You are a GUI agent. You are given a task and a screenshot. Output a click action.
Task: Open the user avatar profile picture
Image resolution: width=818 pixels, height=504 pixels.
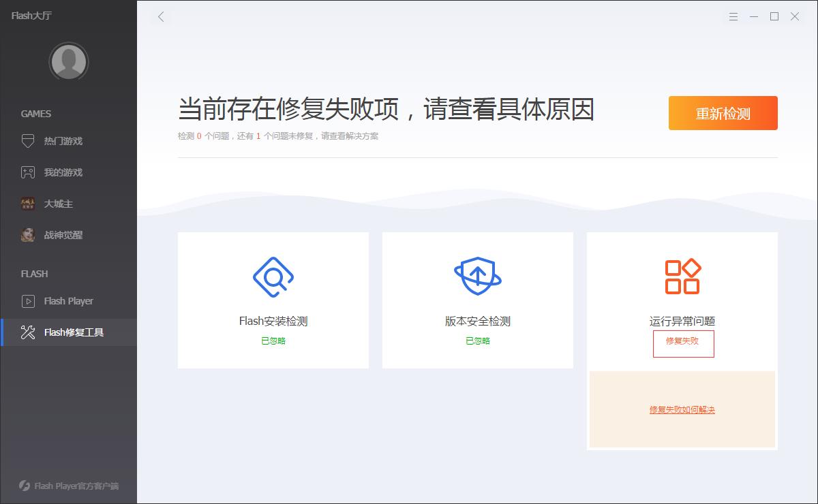[x=68, y=61]
